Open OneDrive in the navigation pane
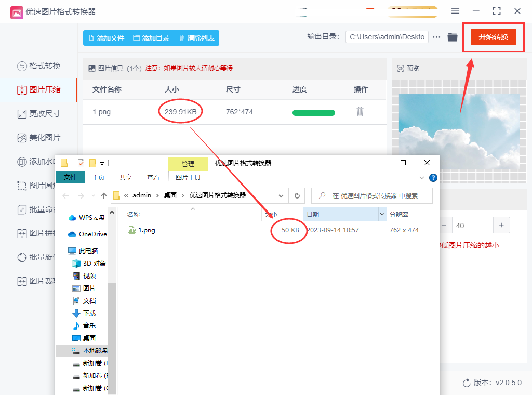This screenshot has height=395, width=532. click(87, 234)
